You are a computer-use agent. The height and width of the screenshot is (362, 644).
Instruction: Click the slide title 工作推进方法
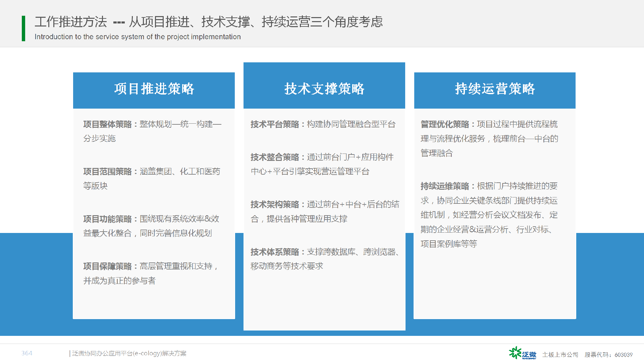tap(71, 22)
